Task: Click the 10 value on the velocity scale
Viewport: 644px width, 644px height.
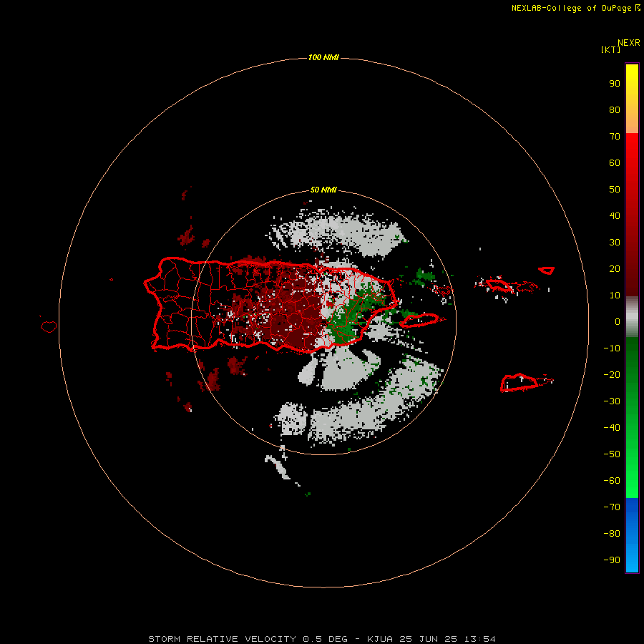Action: [x=615, y=296]
